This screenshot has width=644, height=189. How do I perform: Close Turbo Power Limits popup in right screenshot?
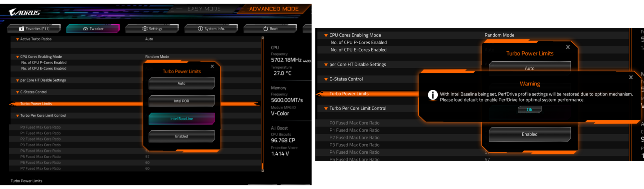(x=568, y=47)
